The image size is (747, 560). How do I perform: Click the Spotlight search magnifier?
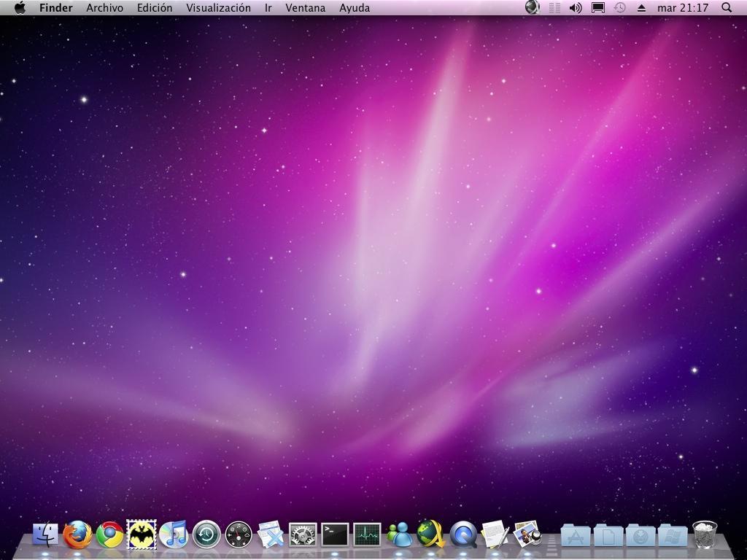(x=727, y=8)
